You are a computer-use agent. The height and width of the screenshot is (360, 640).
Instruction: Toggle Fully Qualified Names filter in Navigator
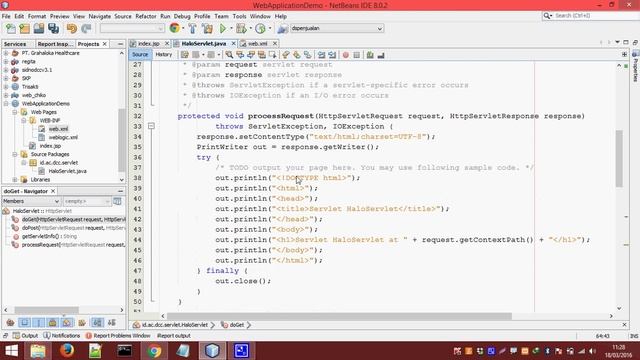(x=82, y=322)
